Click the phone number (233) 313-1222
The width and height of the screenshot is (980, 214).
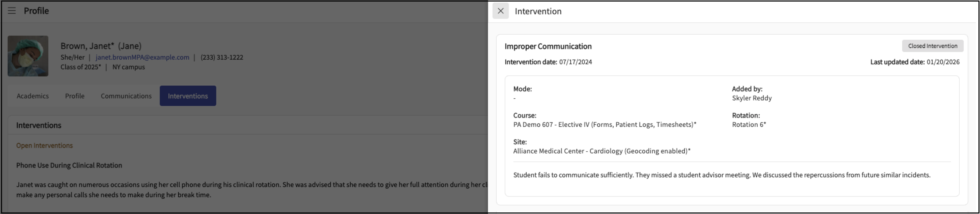pos(222,58)
